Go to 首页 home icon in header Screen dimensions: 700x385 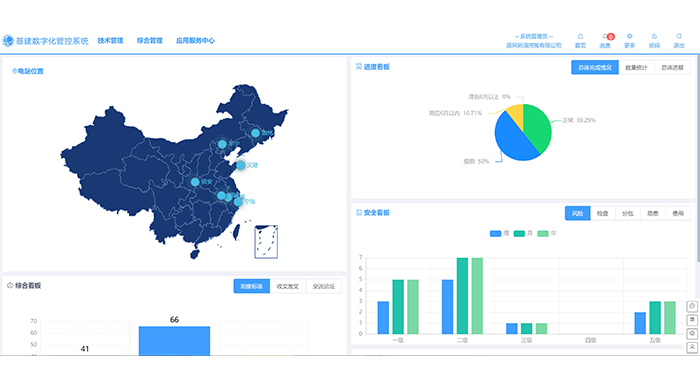[580, 36]
